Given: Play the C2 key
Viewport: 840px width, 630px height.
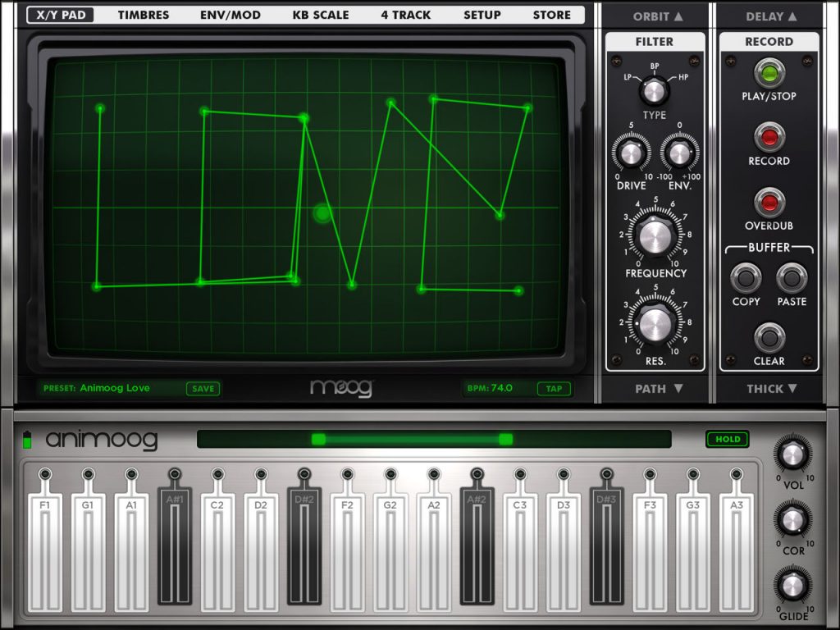Looking at the screenshot, I should click(217, 552).
